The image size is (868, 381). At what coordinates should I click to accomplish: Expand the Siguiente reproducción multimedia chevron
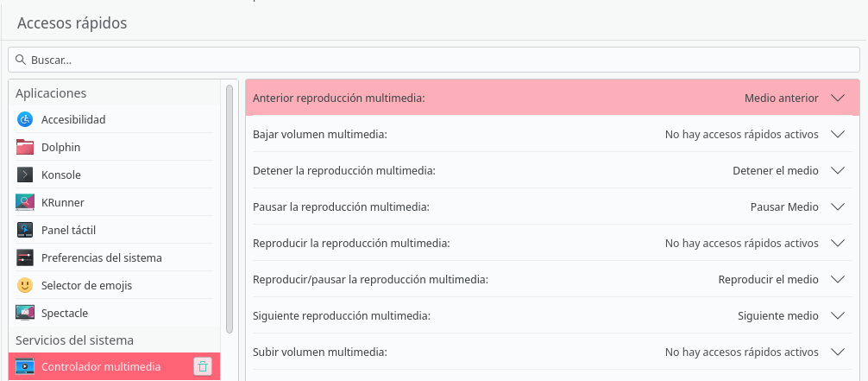[838, 316]
